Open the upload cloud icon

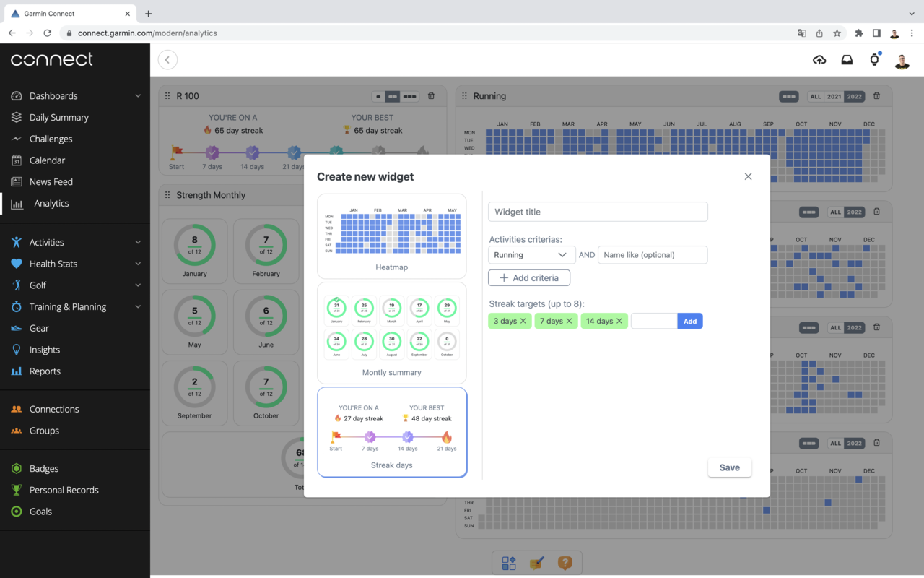819,60
